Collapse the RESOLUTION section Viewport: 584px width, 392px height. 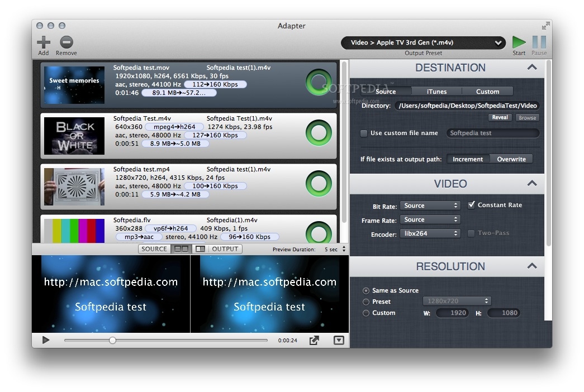coord(532,266)
